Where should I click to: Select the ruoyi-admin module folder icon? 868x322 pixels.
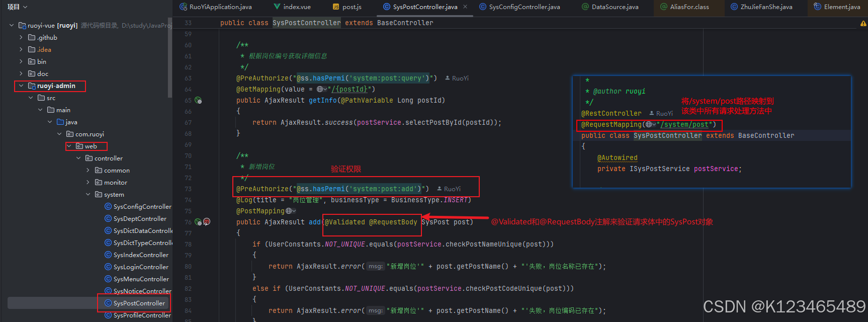pyautogui.click(x=32, y=86)
